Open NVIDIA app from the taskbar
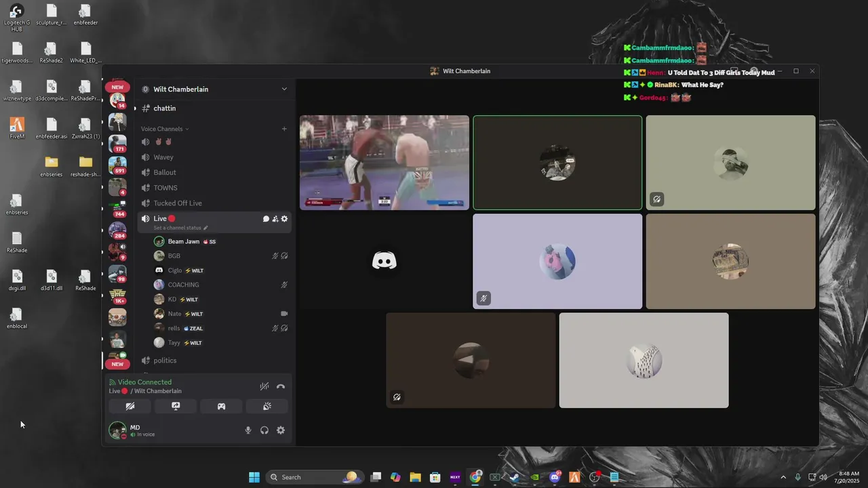Image resolution: width=868 pixels, height=488 pixels. pos(534,477)
